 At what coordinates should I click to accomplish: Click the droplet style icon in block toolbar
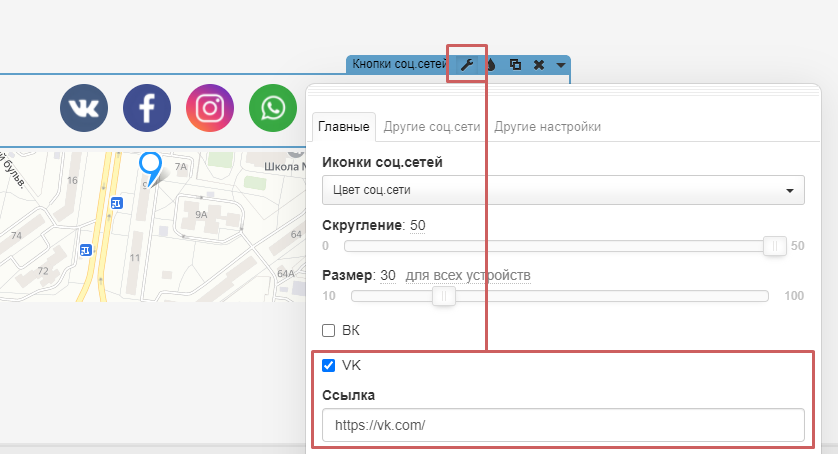coord(491,65)
